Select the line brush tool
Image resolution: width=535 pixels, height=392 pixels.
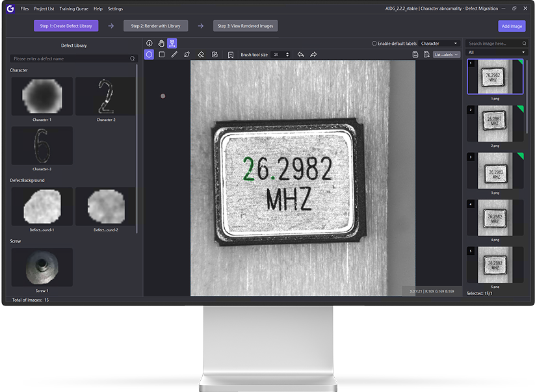tap(174, 55)
